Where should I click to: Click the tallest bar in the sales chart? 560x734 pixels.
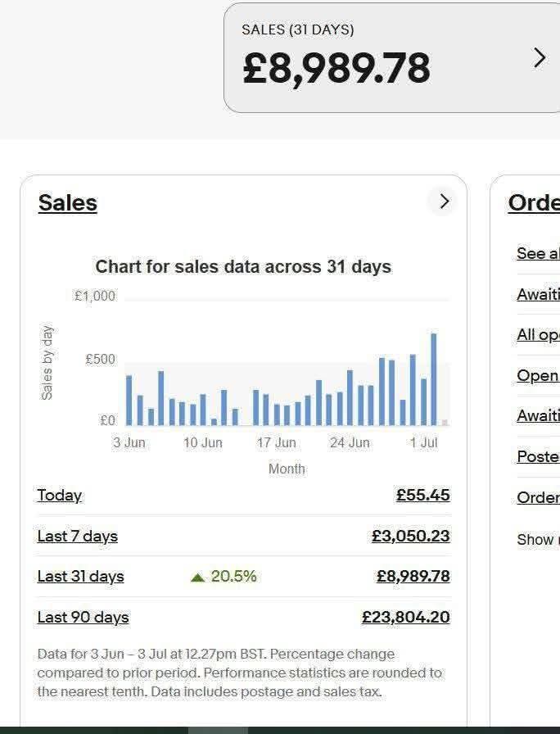(434, 379)
